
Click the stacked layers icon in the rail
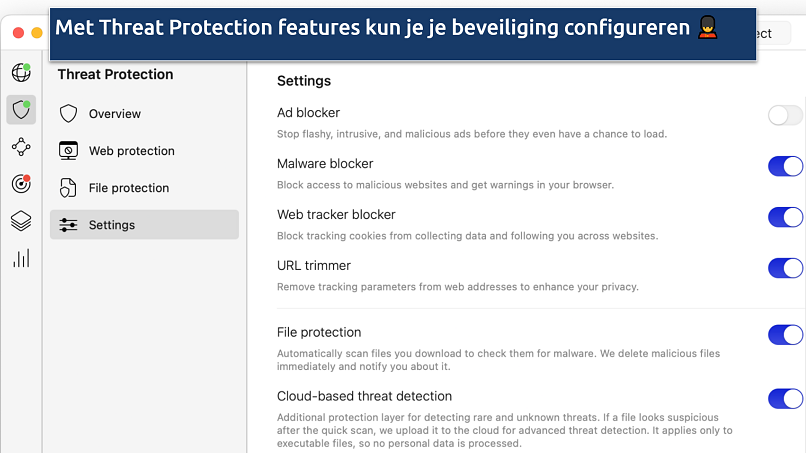pyautogui.click(x=20, y=221)
